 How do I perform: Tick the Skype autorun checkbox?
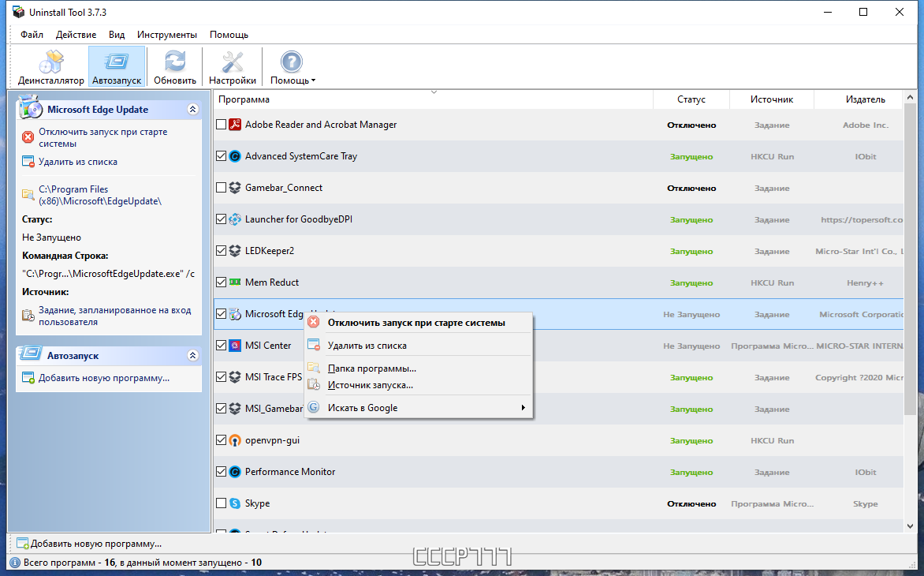[221, 503]
